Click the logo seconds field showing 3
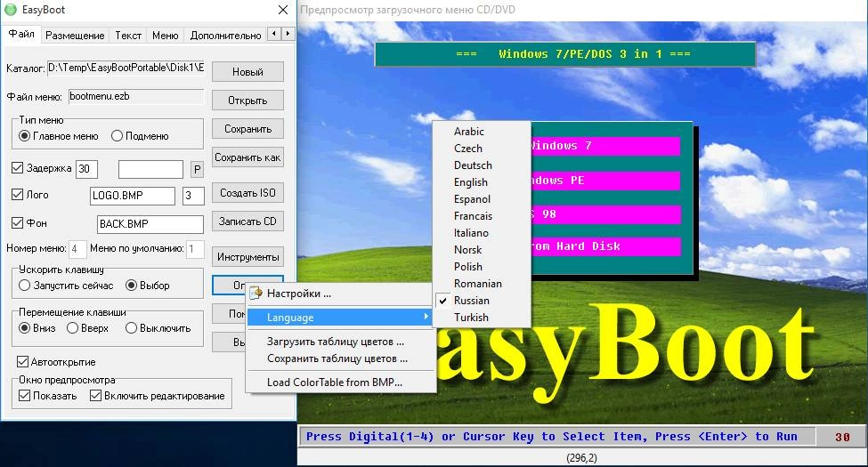 coord(193,196)
